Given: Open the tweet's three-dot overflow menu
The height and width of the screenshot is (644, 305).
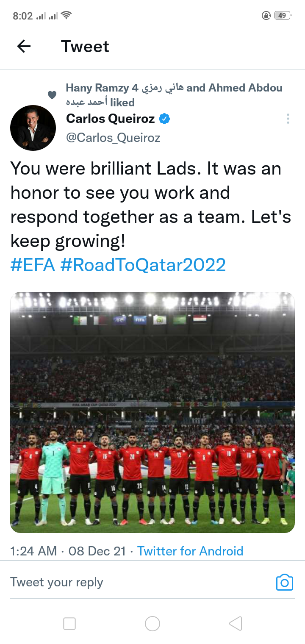Looking at the screenshot, I should [x=288, y=119].
